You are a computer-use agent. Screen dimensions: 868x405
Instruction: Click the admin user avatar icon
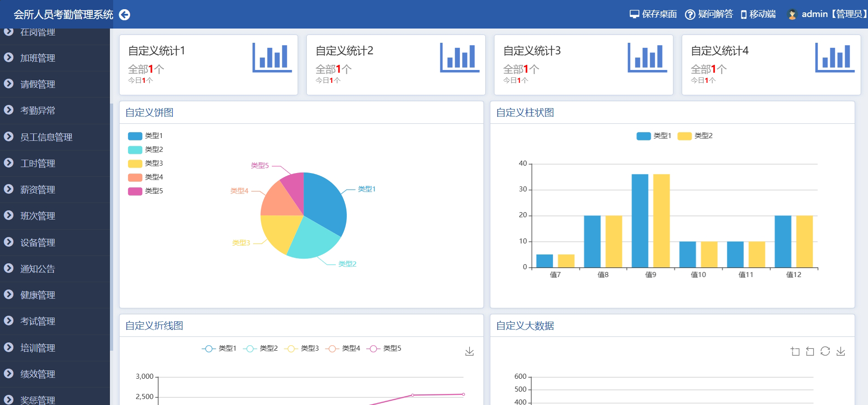[x=792, y=15]
